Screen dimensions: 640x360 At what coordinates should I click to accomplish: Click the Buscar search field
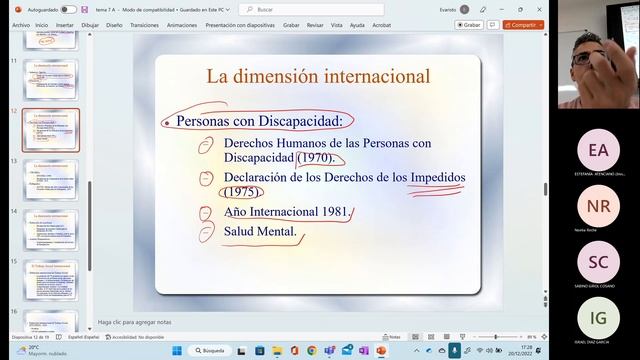click(x=311, y=9)
